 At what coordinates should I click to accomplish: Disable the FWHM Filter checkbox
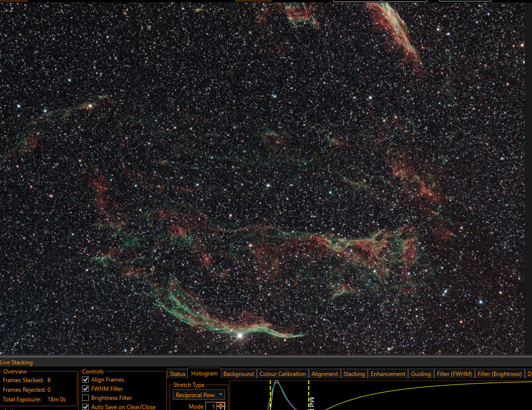[x=85, y=388]
